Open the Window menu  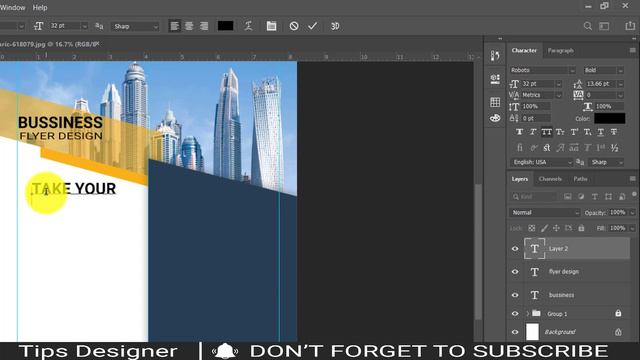[x=12, y=7]
